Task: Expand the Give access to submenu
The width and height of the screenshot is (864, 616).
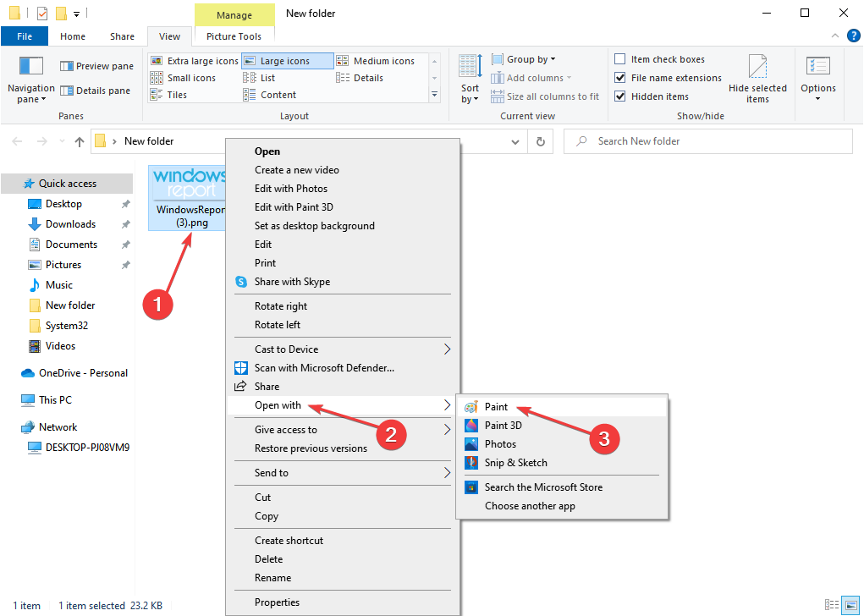Action: pos(343,430)
